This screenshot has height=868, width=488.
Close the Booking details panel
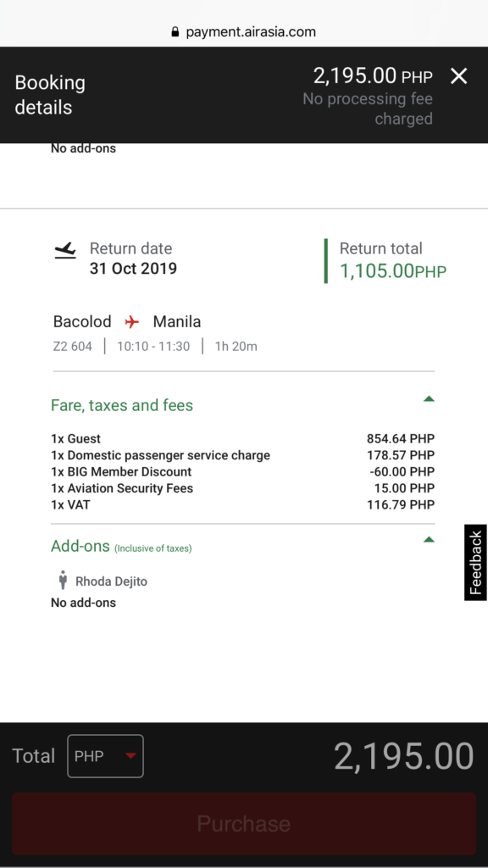click(458, 75)
